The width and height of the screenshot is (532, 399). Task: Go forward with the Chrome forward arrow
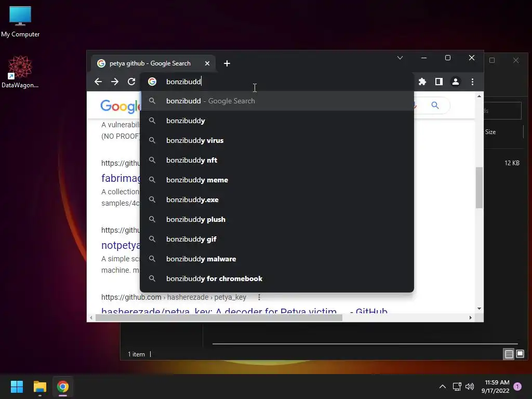click(x=115, y=82)
